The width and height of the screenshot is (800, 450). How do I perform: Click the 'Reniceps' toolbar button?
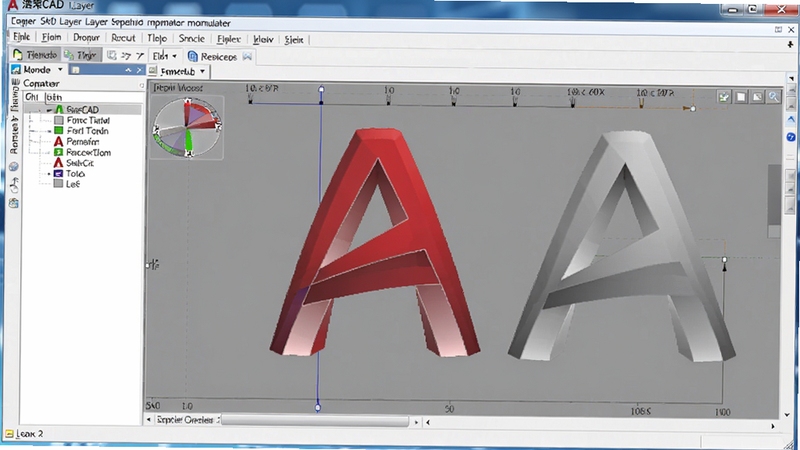(213, 57)
